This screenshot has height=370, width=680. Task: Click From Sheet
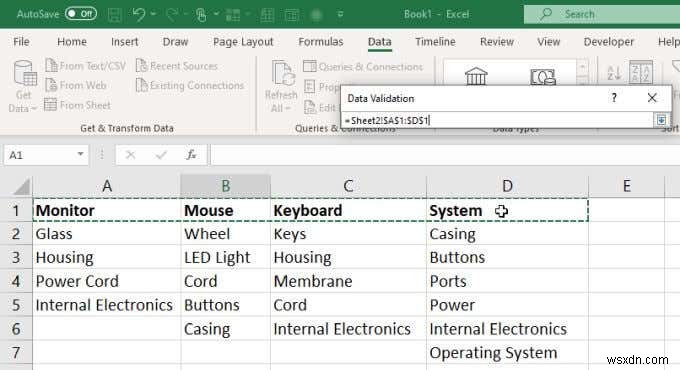pos(78,105)
